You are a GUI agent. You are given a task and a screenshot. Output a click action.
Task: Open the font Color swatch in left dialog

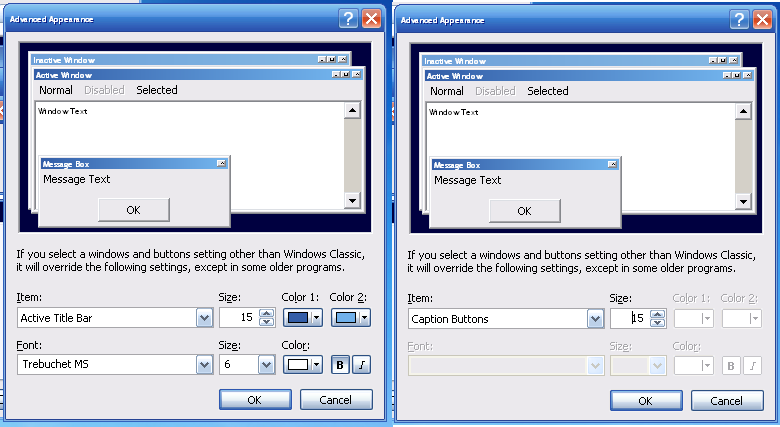click(303, 365)
